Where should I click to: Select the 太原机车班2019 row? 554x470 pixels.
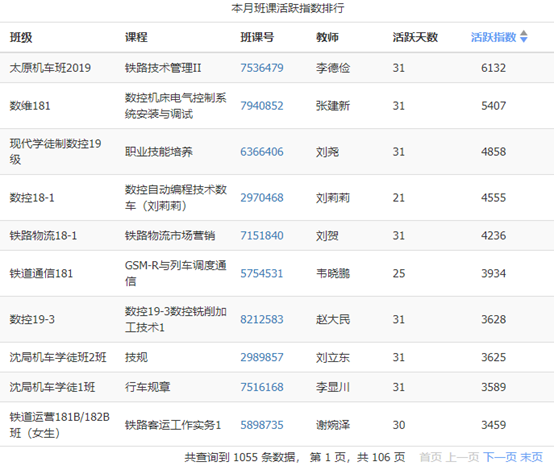click(x=277, y=68)
